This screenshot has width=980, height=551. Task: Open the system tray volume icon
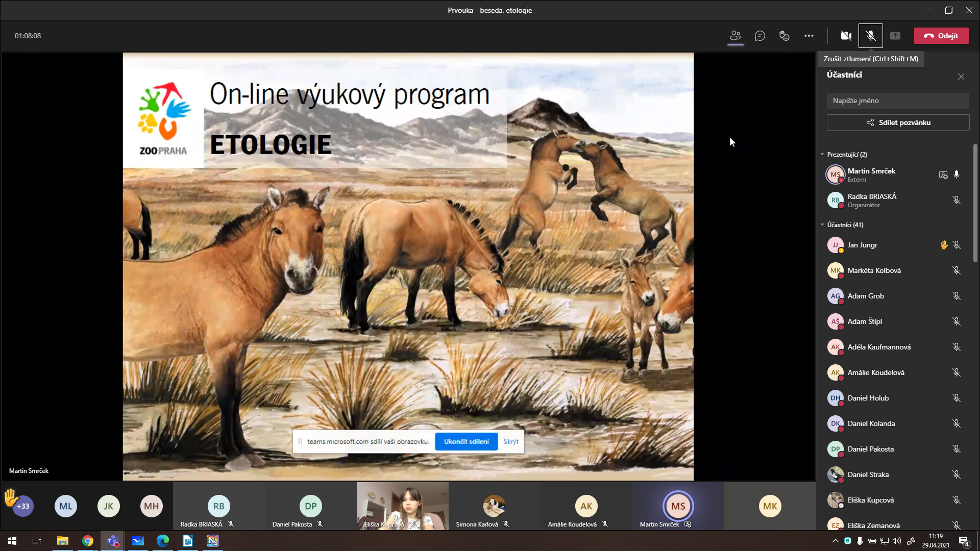[897, 541]
